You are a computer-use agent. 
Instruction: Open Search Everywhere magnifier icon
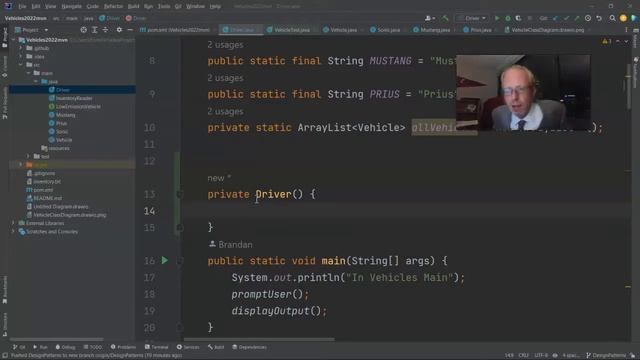(612, 18)
